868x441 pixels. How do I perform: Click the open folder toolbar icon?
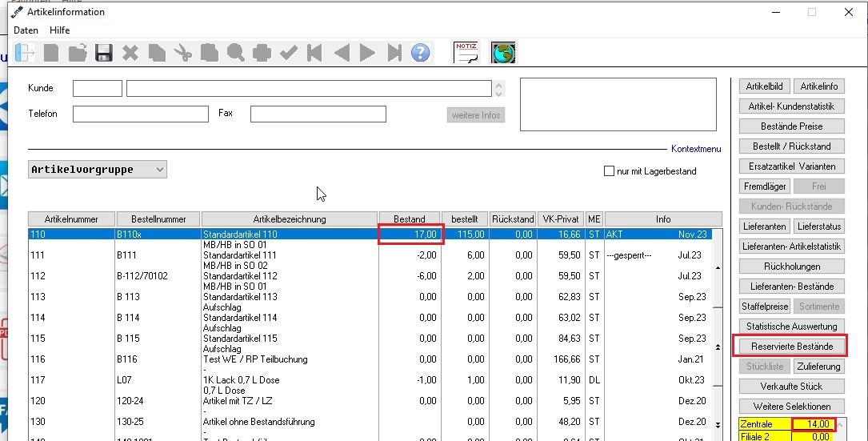coord(78,53)
